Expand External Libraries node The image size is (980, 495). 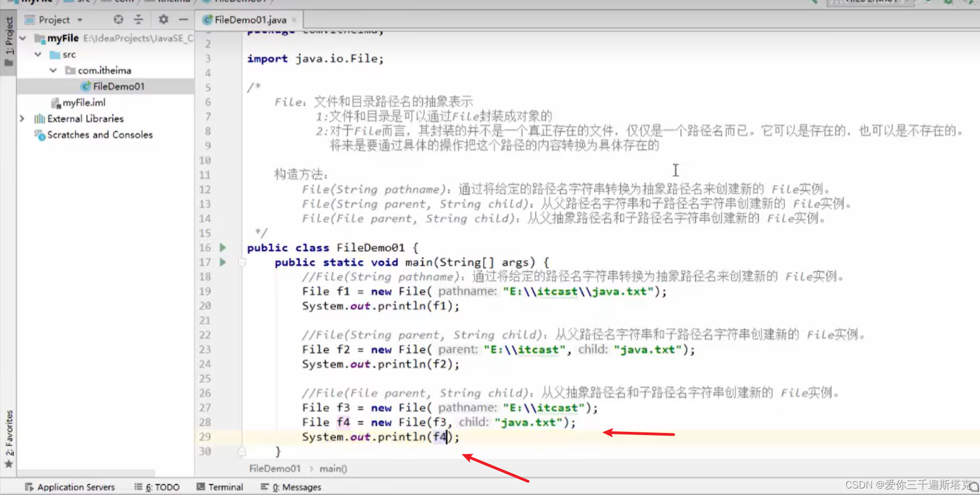click(22, 118)
